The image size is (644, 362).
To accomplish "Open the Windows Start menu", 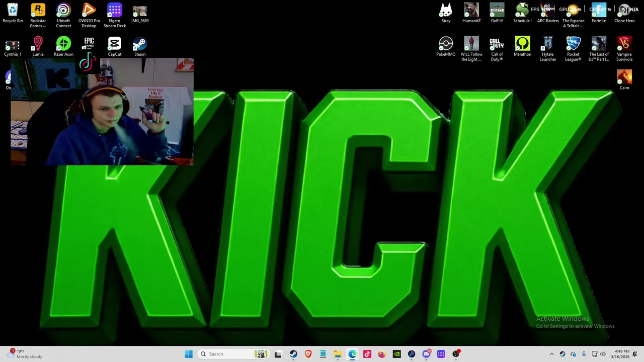I will pos(189,354).
